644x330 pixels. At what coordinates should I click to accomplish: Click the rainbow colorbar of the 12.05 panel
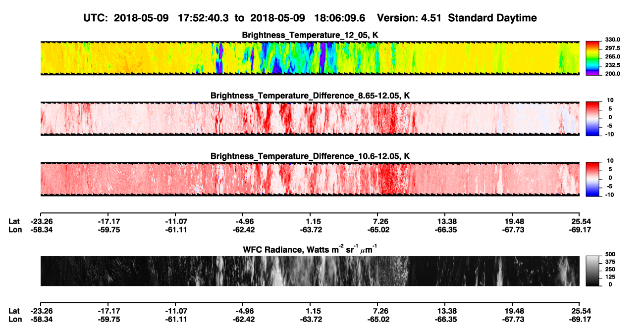pyautogui.click(x=592, y=58)
